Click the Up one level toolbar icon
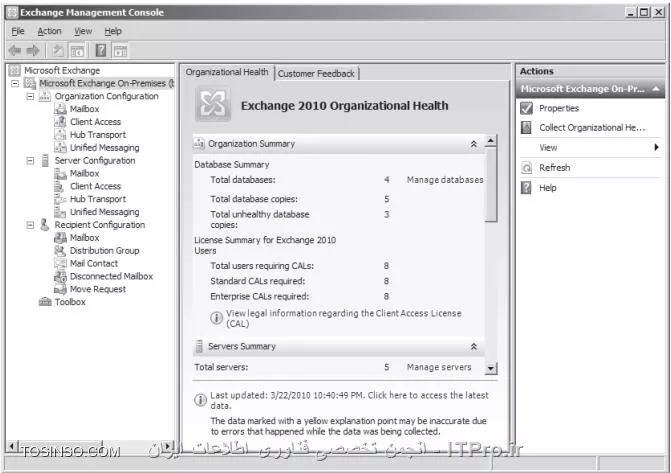The height and width of the screenshot is (473, 671). (57, 51)
